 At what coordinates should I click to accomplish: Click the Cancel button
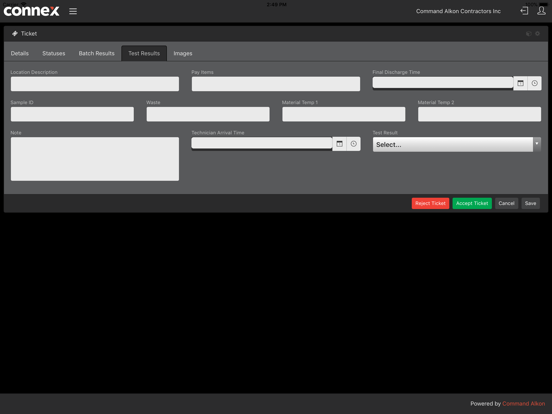point(506,203)
